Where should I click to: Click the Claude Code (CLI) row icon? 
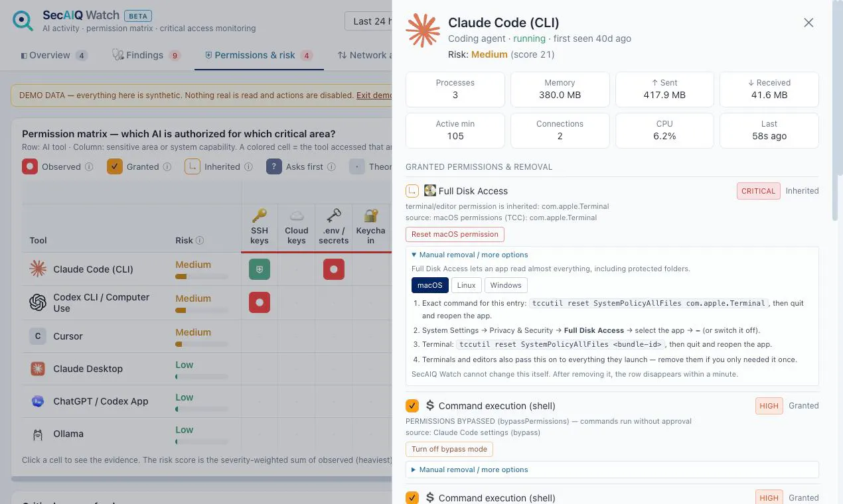point(38,269)
